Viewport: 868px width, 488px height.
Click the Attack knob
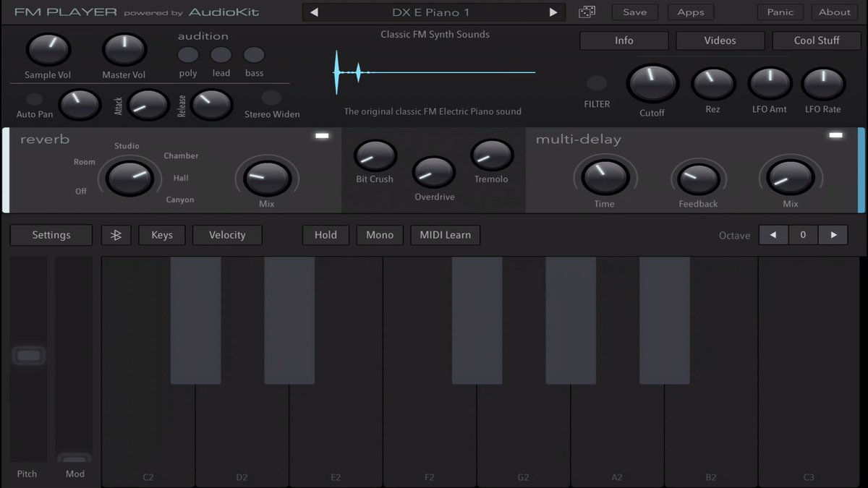[x=148, y=106]
